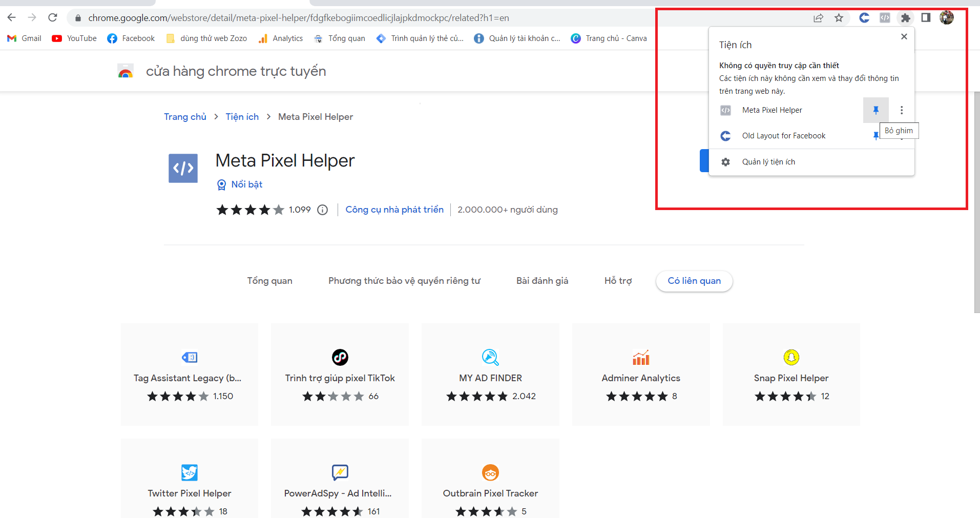980x518 pixels.
Task: Open Tag Assistant Legacy extension card
Action: pyautogui.click(x=190, y=375)
